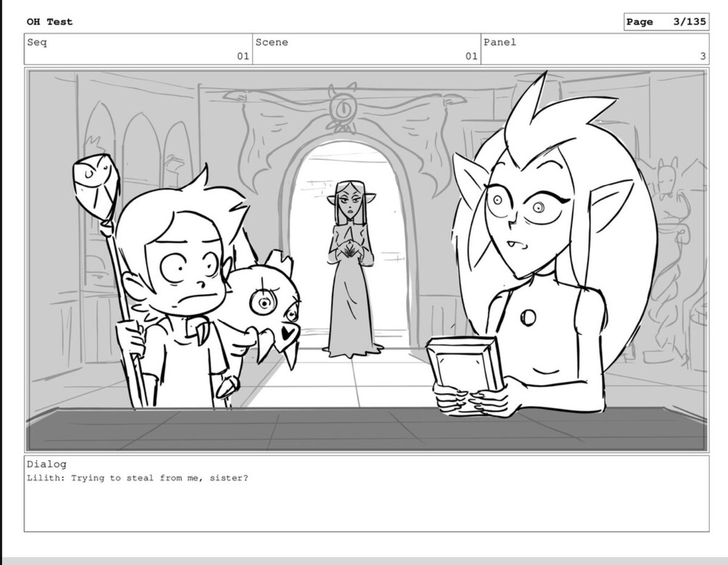728x565 pixels.
Task: Select the 'Panel' field label
Action: point(500,42)
